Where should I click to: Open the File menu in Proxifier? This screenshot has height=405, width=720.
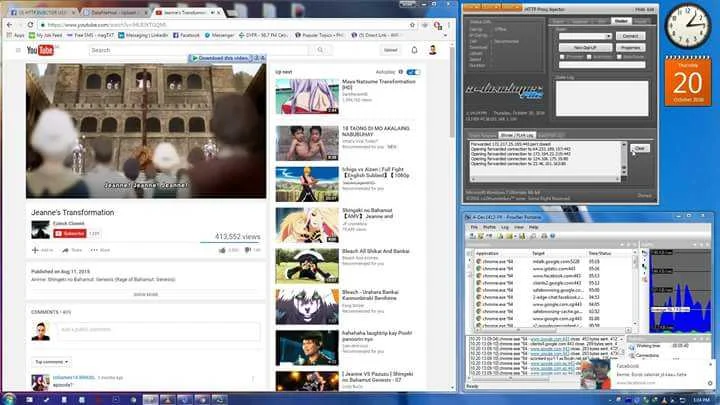(474, 227)
